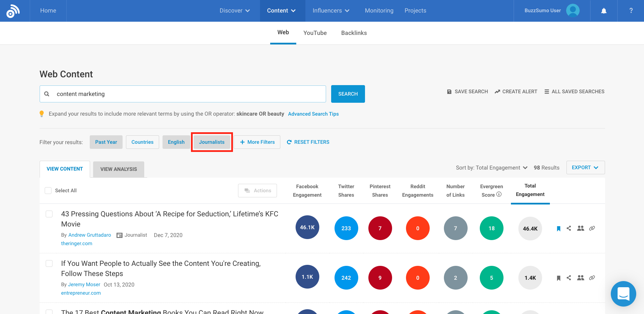Image resolution: width=644 pixels, height=314 pixels.
Task: Open the help question mark menu
Action: pyautogui.click(x=631, y=11)
